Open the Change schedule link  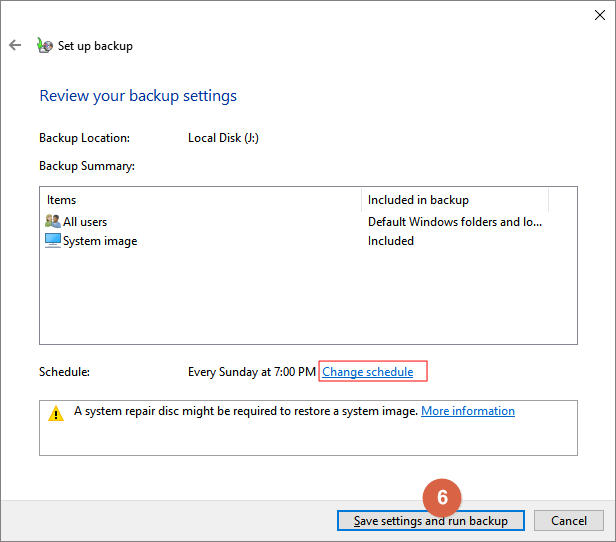[368, 372]
